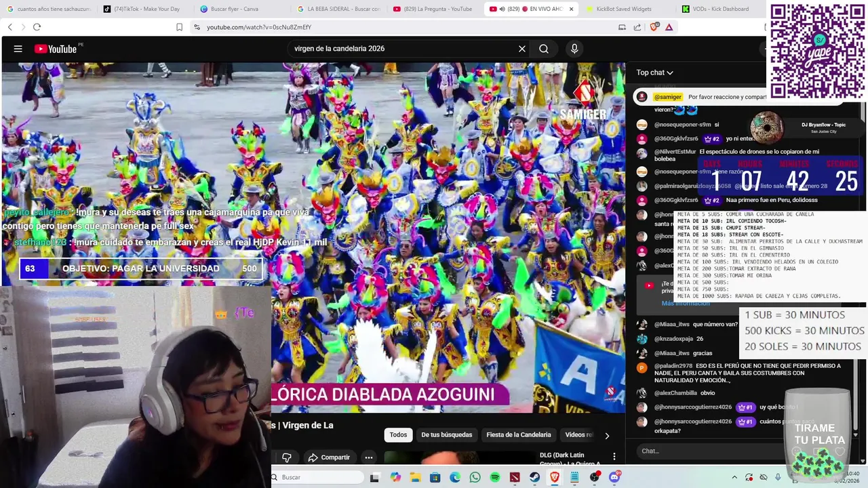
Task: Run search with the magnifier button
Action: pos(544,49)
